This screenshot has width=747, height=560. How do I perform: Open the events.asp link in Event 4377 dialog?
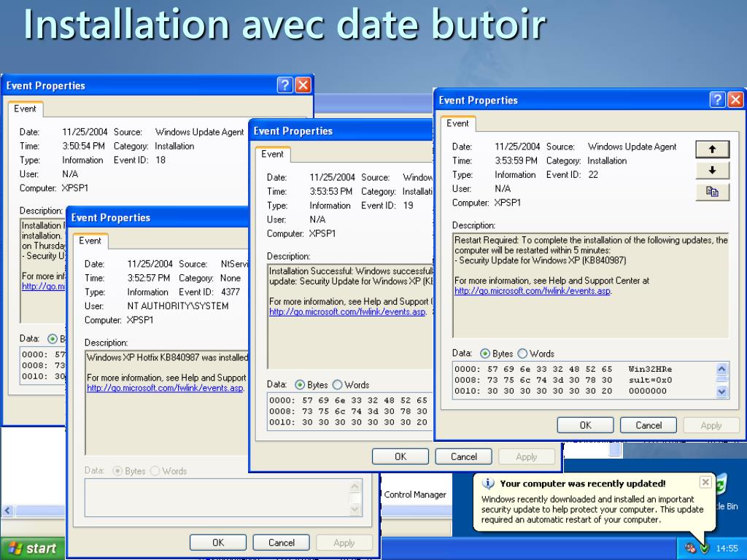pos(166,388)
